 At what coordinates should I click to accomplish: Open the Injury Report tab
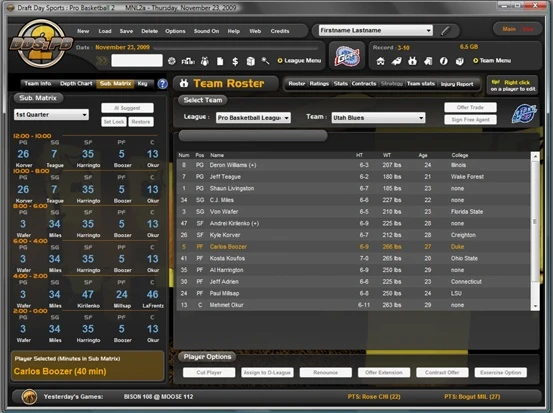click(457, 84)
